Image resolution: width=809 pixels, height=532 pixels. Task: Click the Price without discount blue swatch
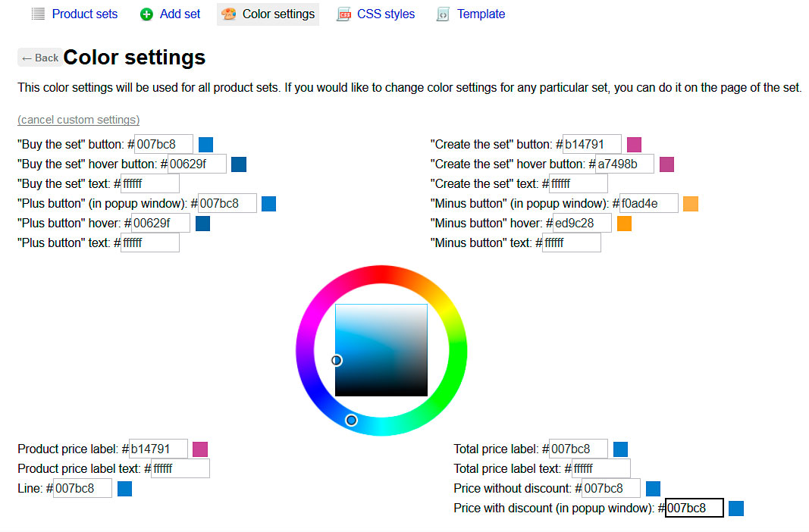point(653,488)
